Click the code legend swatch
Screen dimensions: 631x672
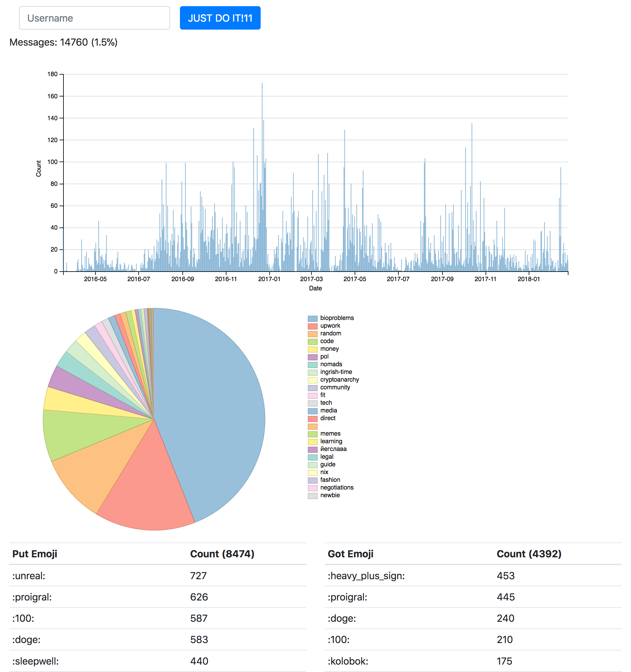pos(312,342)
